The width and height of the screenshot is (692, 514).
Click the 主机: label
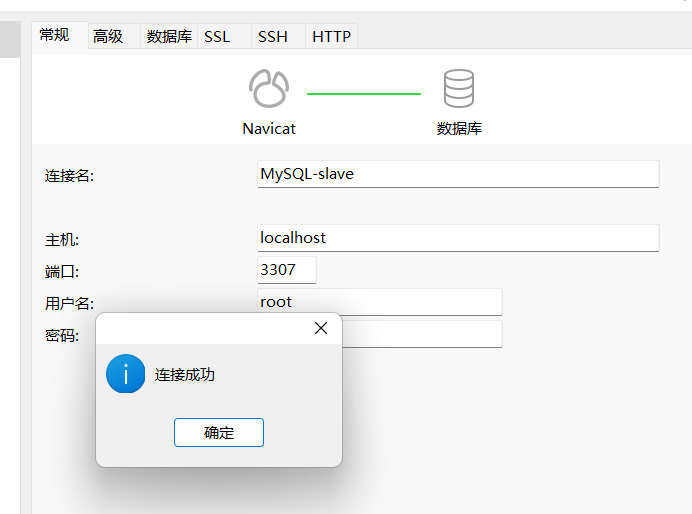coord(62,240)
